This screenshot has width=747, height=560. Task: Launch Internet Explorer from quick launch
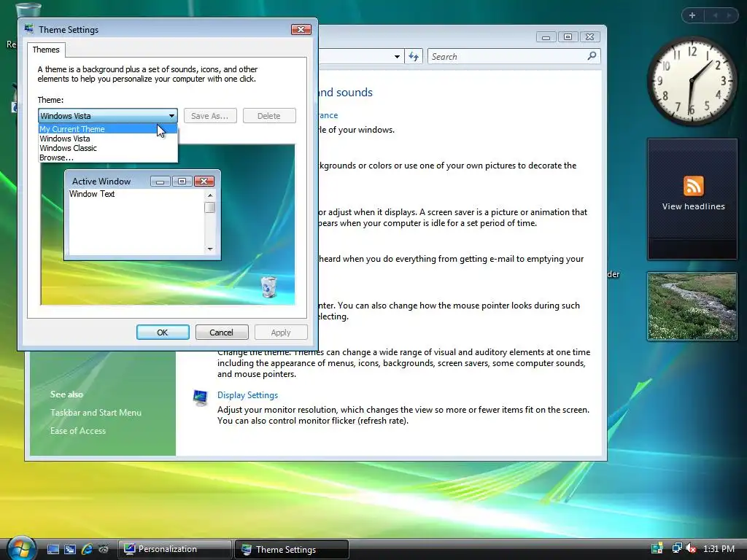(87, 550)
